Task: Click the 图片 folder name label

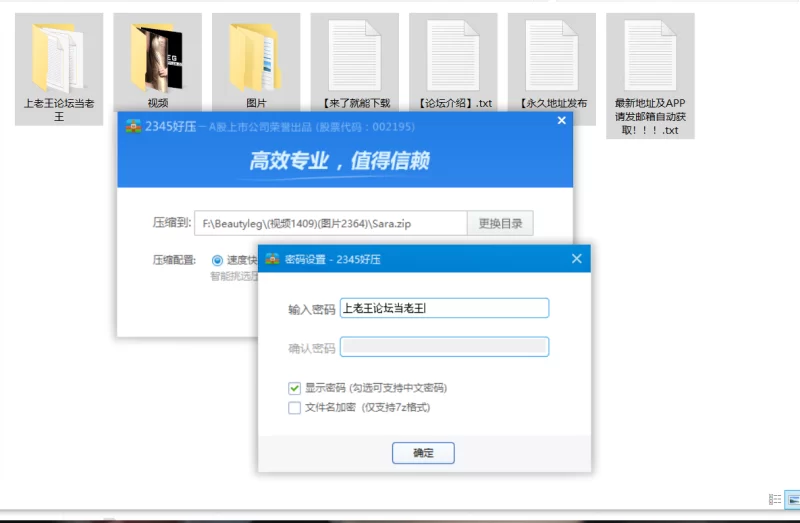Action: tap(256, 104)
